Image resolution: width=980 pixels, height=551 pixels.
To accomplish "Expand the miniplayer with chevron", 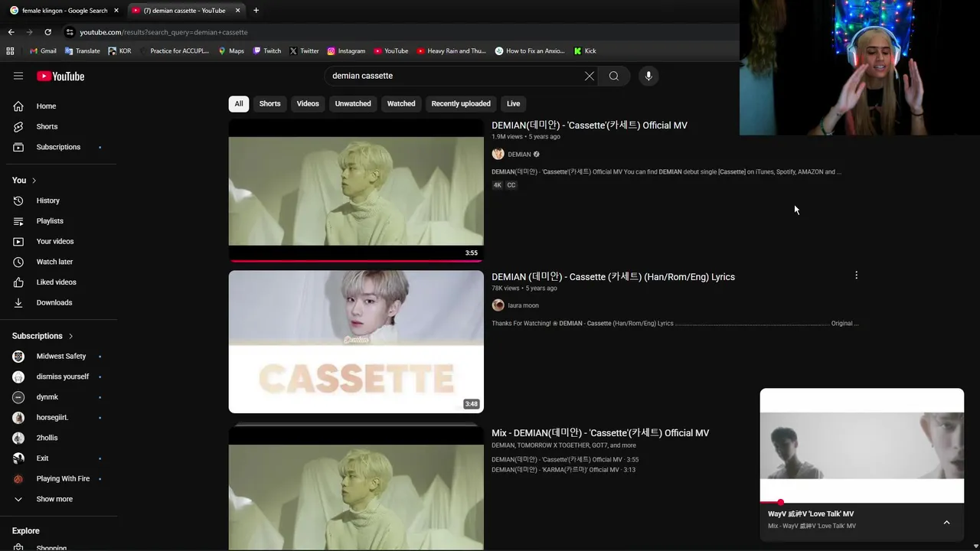I will (x=946, y=522).
